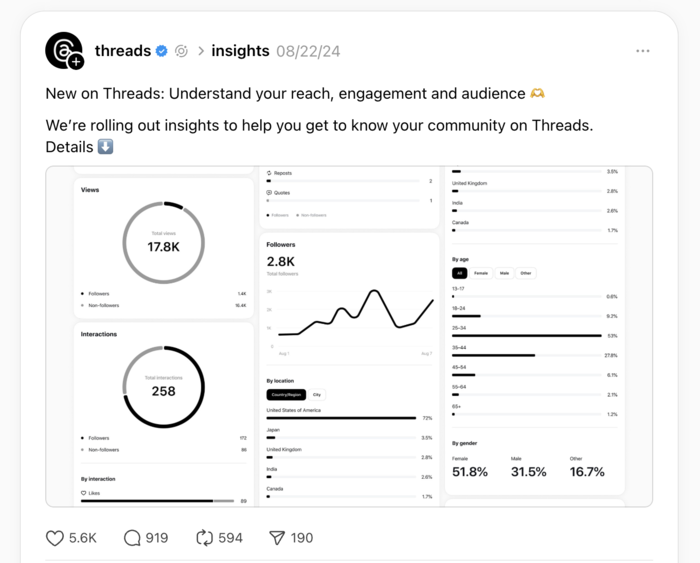Click the Reposts icon in the insights image
This screenshot has width=700, height=563.
(x=269, y=173)
